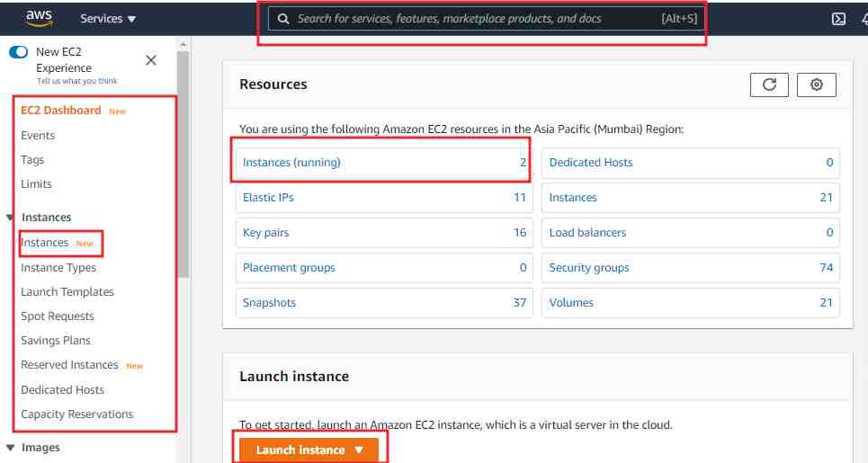Open the CloudShell terminal icon
Image resolution: width=868 pixels, height=463 pixels.
click(838, 19)
